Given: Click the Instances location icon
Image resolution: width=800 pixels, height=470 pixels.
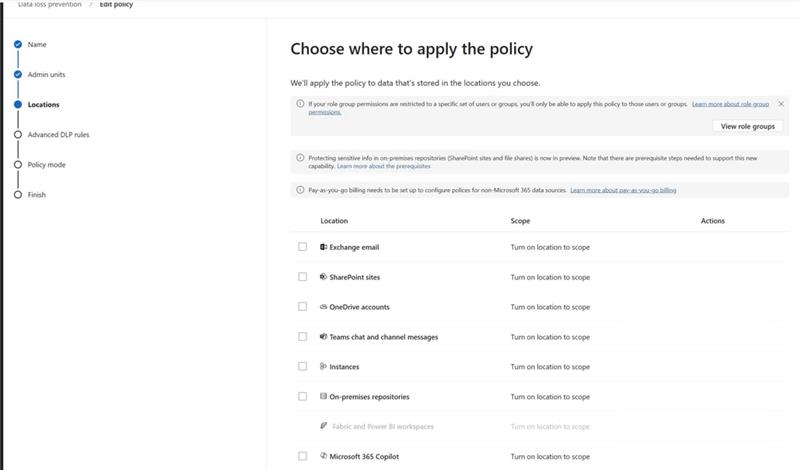Looking at the screenshot, I should pos(323,366).
